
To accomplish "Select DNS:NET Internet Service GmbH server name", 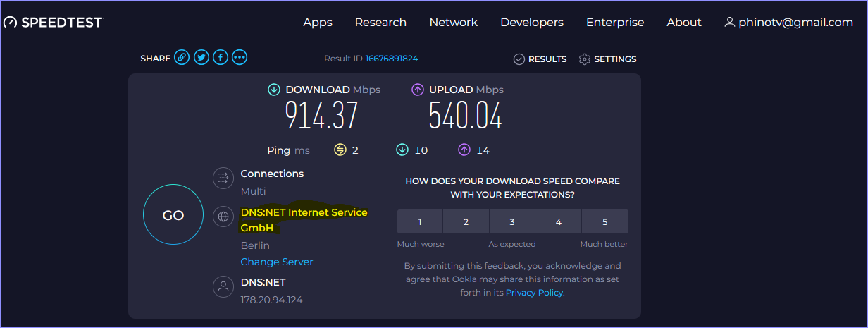I will 304,220.
